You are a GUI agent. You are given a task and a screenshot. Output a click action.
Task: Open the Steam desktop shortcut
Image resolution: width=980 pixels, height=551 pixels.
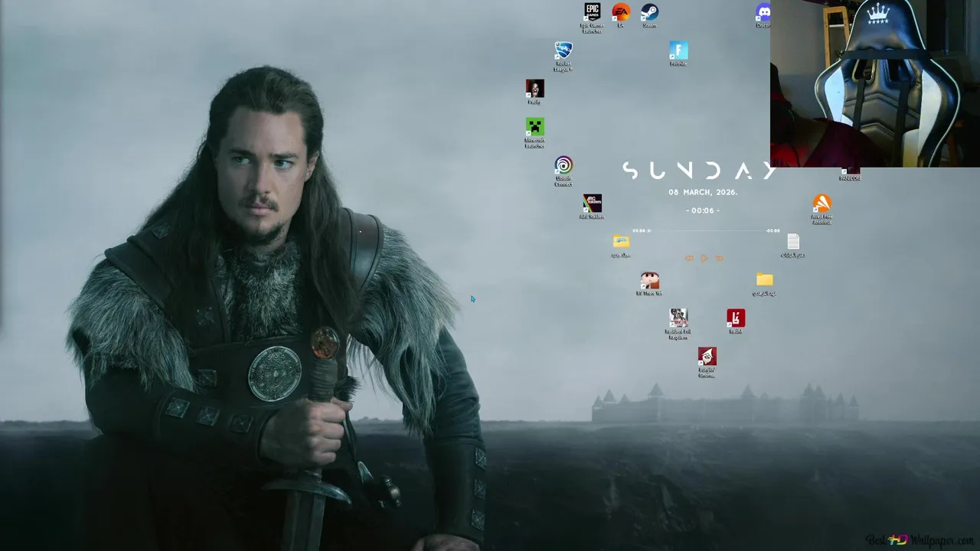[649, 15]
